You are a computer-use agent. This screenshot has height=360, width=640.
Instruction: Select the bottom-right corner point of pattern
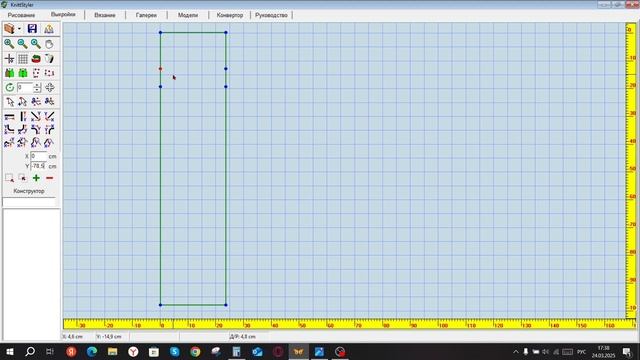tap(226, 305)
